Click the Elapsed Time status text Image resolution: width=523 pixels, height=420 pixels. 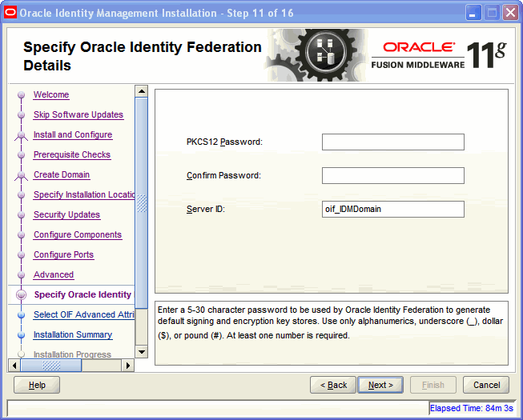coord(471,408)
